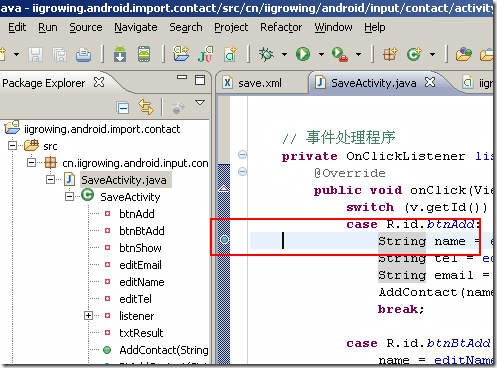This screenshot has height=368, width=497.
Task: Select the btnBtAdd field
Action: click(142, 231)
